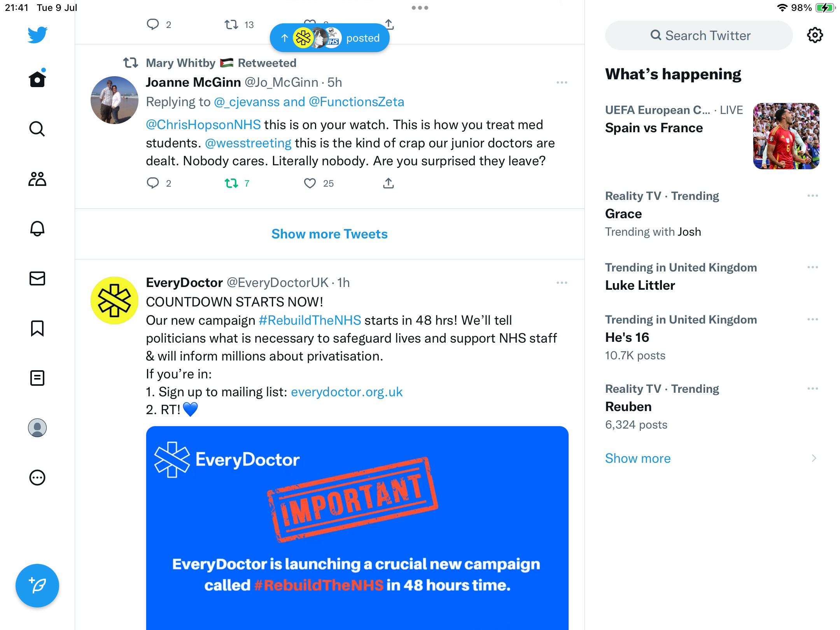Open the Reuben trending topic
Viewport: 840px width, 630px height.
[628, 406]
